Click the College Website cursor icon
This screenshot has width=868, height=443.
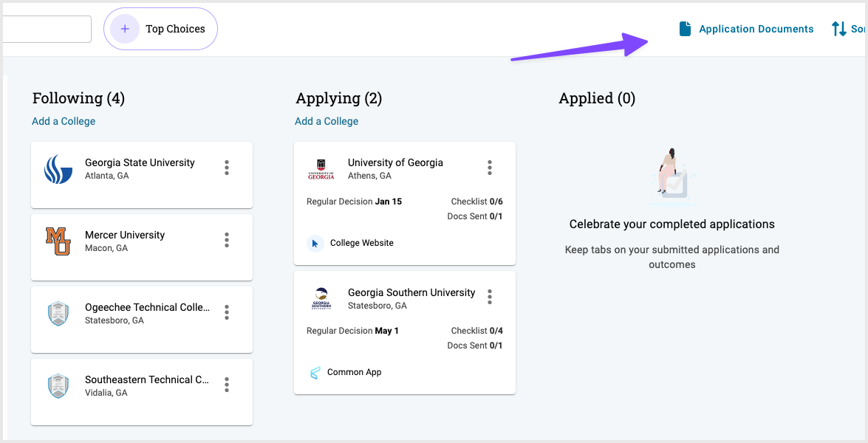click(x=315, y=244)
